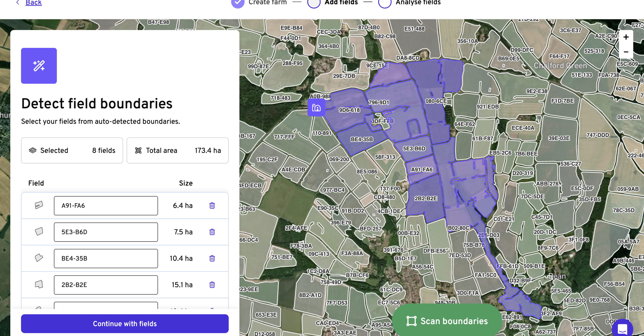644x336 pixels.
Task: Select the Analyse fields step
Action: 410,3
